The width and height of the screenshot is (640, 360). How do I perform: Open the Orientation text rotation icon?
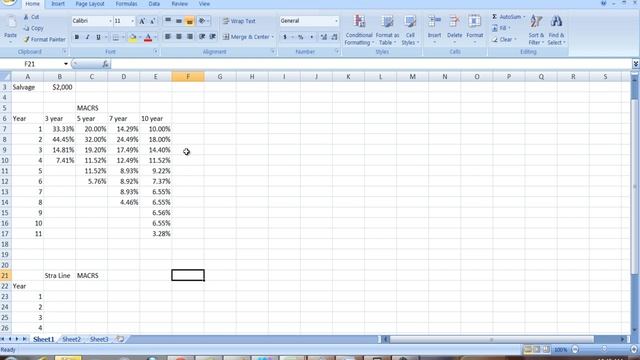(202, 21)
